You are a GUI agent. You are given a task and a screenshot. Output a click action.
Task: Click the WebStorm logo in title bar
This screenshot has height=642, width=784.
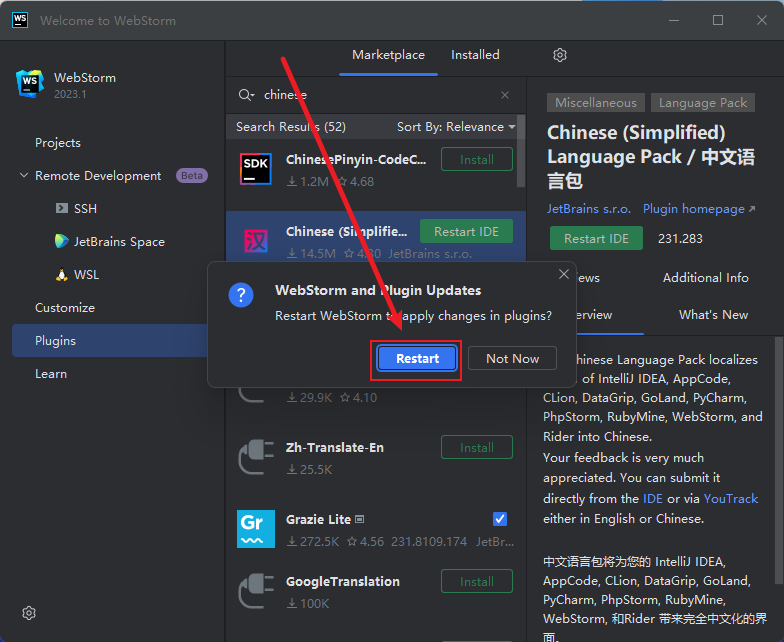tap(20, 20)
